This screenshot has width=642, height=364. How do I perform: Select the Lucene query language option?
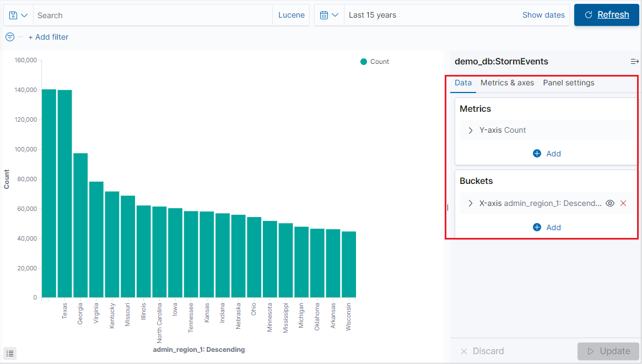pyautogui.click(x=291, y=15)
